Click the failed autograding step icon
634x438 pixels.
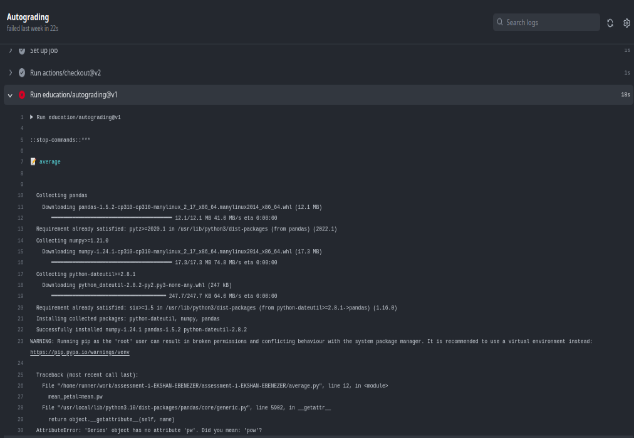click(x=21, y=95)
